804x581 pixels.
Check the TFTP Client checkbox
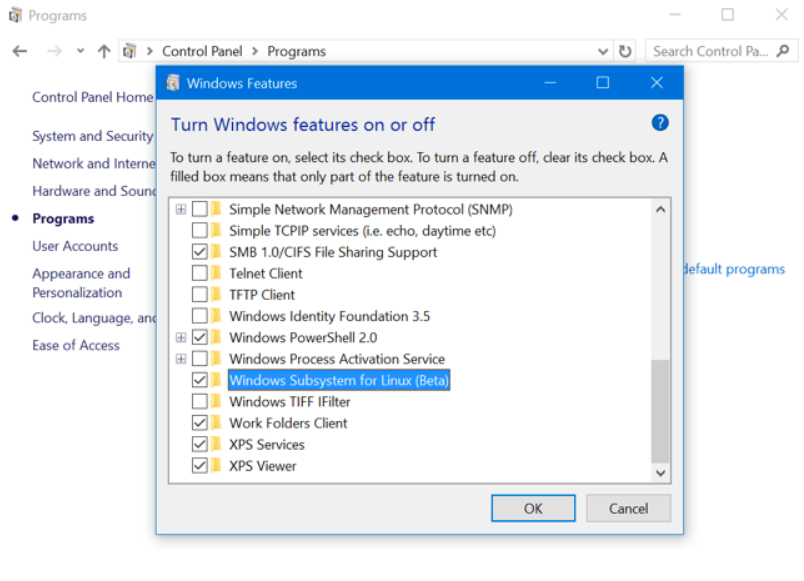click(x=200, y=295)
